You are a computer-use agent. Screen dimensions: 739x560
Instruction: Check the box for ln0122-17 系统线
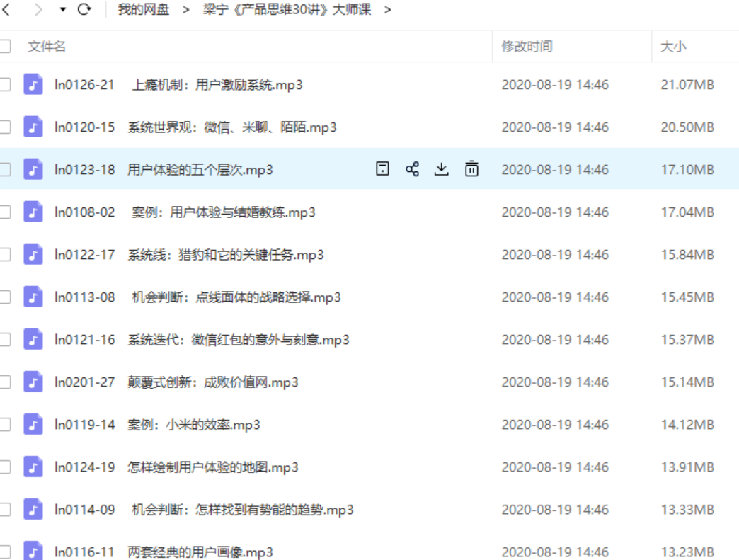click(x=5, y=255)
